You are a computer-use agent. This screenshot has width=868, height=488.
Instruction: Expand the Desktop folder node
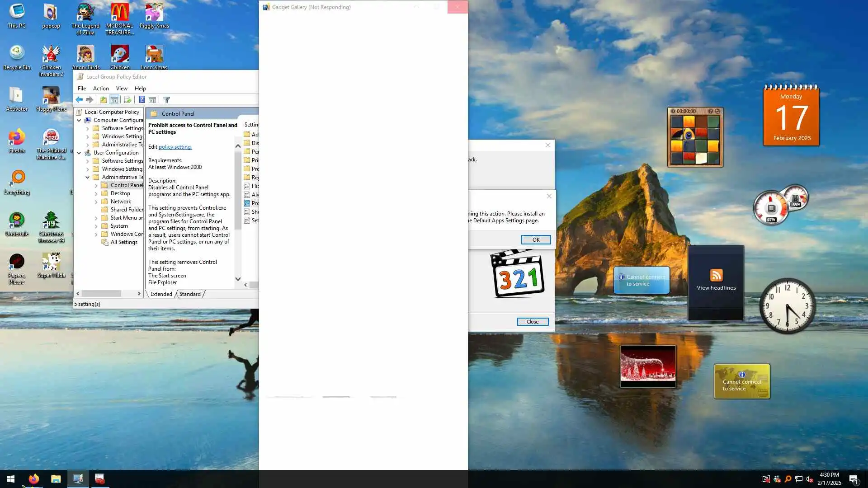click(x=96, y=193)
